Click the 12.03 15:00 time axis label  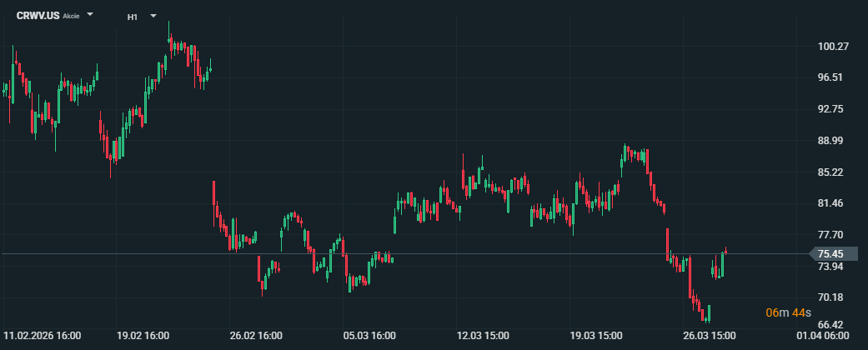484,336
